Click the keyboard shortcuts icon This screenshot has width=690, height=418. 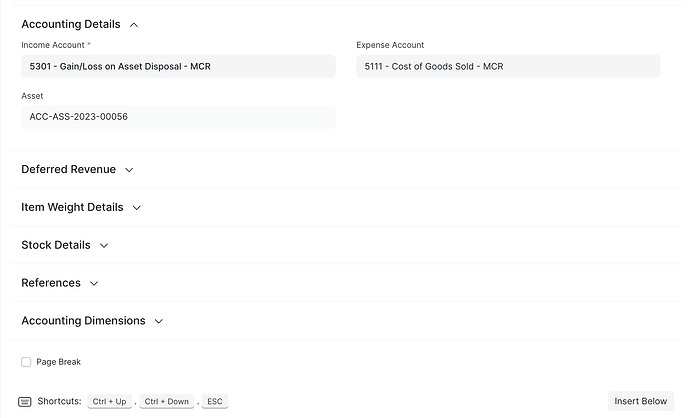25,401
